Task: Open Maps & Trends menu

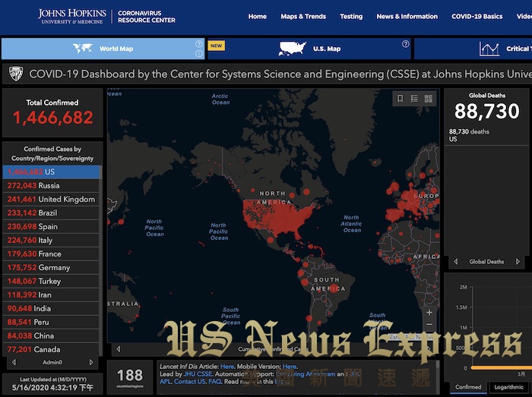Action: click(x=303, y=16)
